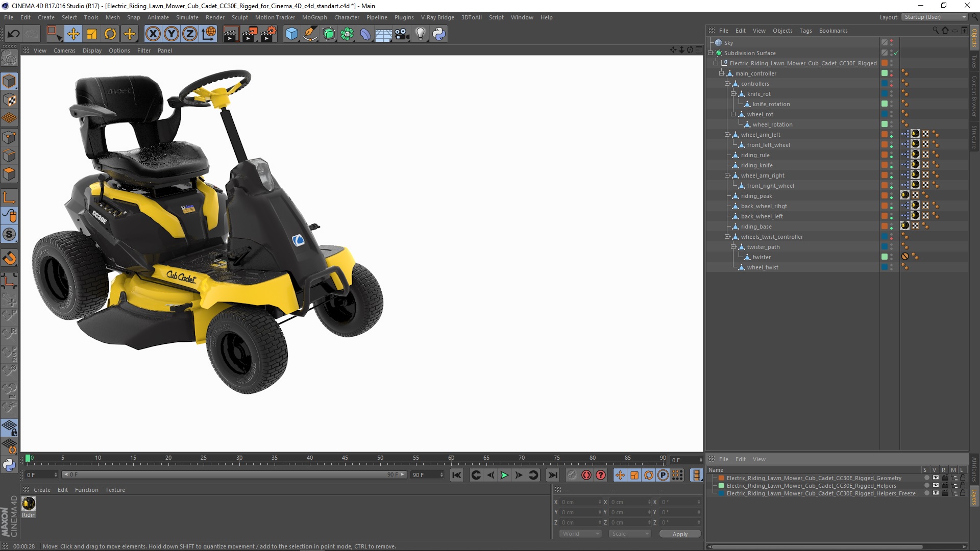Open material manager Texture menu
Viewport: 980px width, 551px height.
click(x=115, y=490)
